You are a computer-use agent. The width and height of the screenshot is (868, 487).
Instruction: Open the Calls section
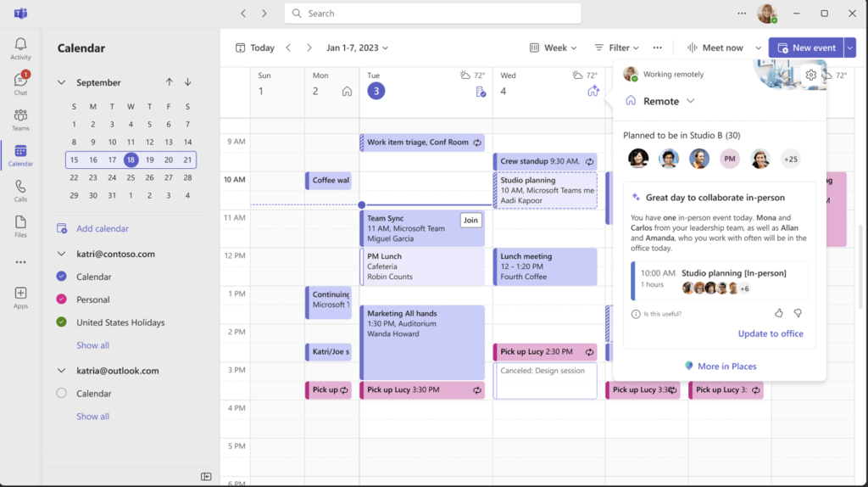pos(20,191)
